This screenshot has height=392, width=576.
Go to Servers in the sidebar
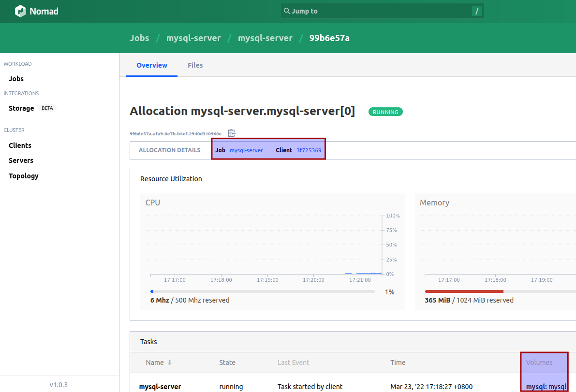pos(21,161)
